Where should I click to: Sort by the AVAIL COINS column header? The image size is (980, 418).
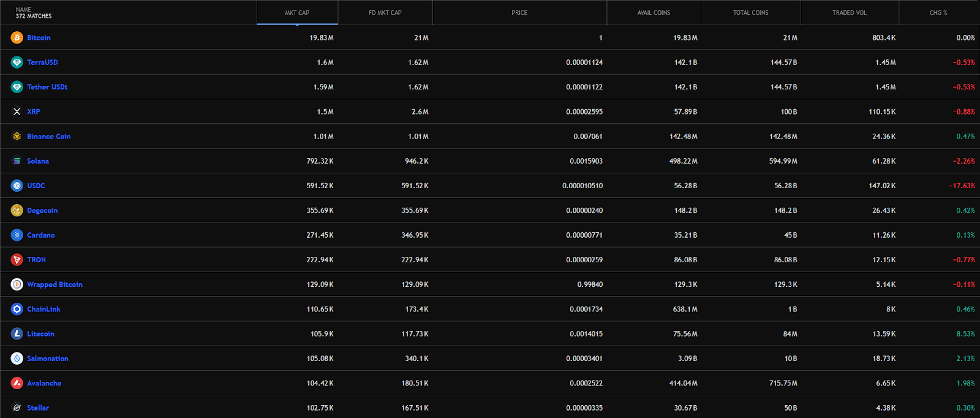coord(654,13)
